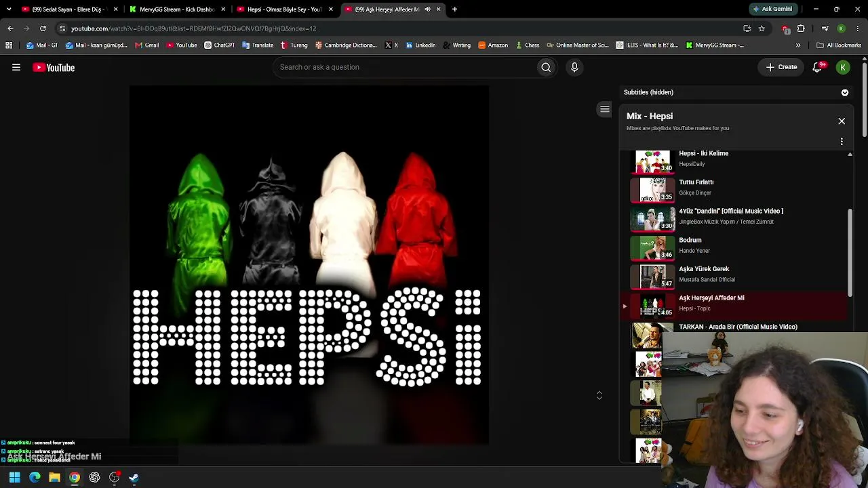Open a new browser tab

click(454, 9)
